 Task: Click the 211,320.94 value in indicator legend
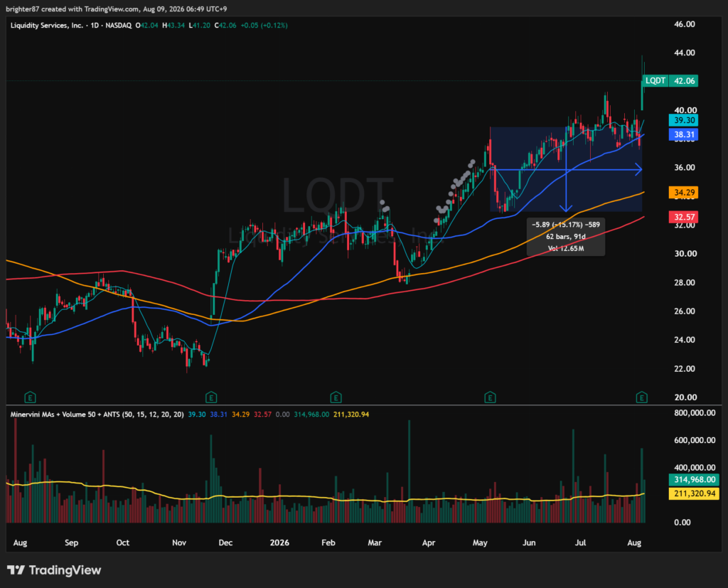(351, 415)
